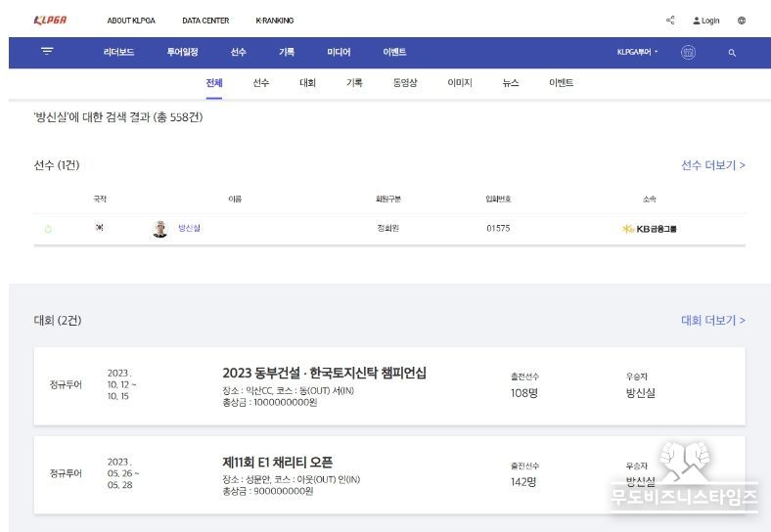Open the share icon in the header

(x=670, y=21)
